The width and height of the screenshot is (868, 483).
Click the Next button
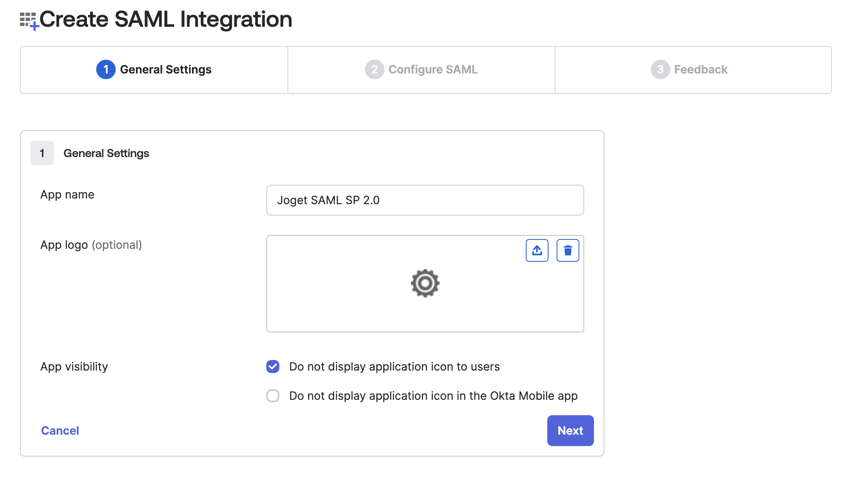tap(570, 431)
